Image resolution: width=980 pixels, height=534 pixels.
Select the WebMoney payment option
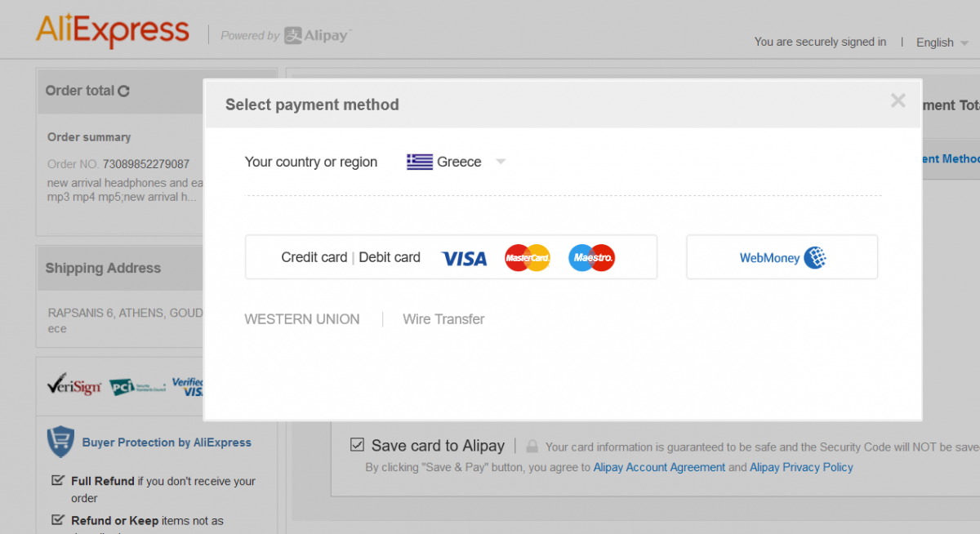click(x=782, y=257)
